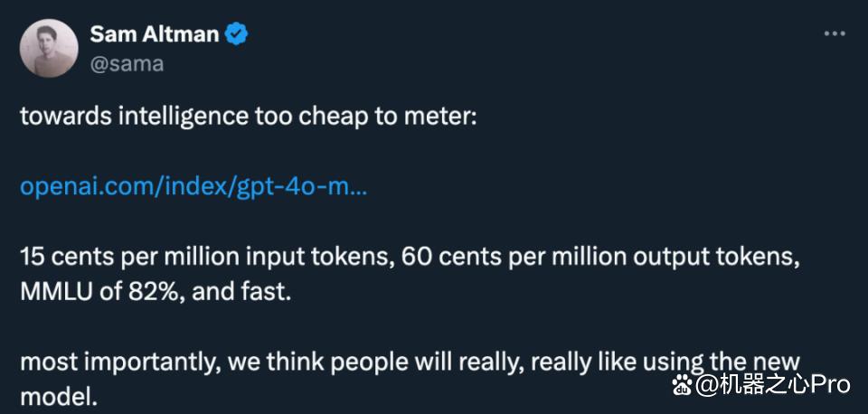Click the blue verified badge
This screenshot has width=868, height=414.
click(x=238, y=35)
